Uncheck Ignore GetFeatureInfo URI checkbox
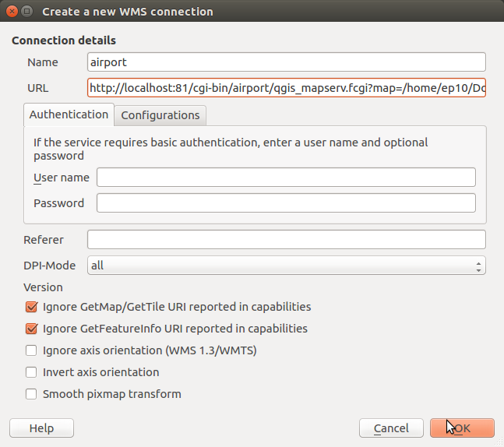The image size is (504, 447). tap(32, 329)
